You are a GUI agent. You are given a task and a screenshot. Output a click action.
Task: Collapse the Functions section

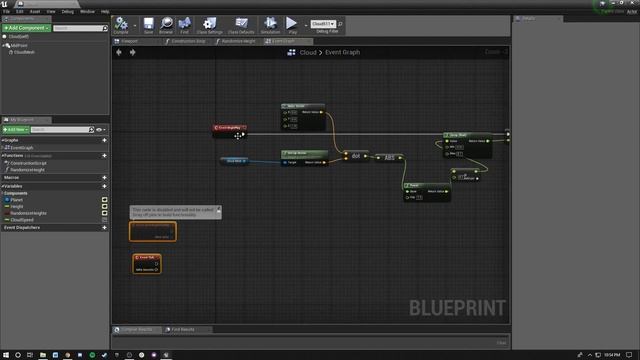tap(2, 156)
